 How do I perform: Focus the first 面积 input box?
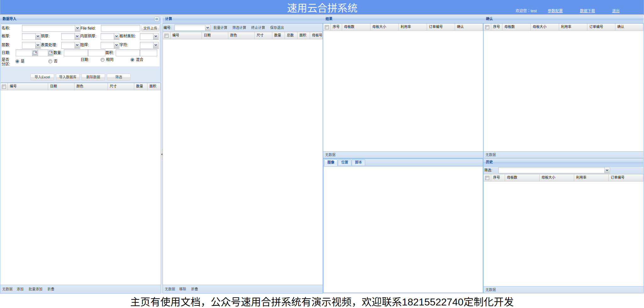click(128, 53)
